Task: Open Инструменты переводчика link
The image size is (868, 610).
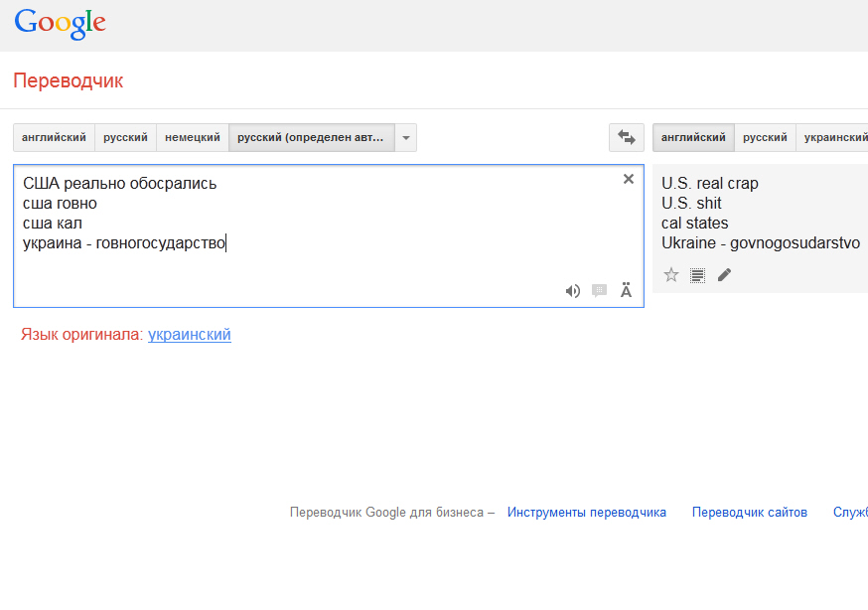Action: tap(587, 513)
